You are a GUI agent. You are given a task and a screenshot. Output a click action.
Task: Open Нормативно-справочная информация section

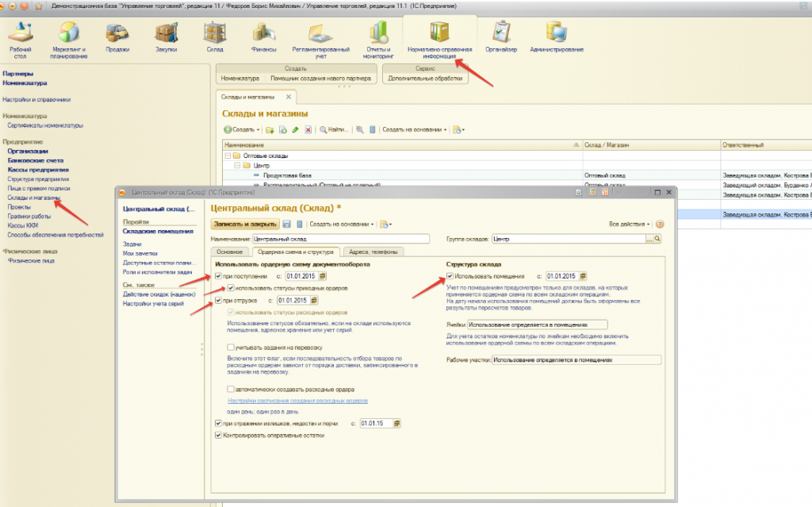tap(439, 40)
